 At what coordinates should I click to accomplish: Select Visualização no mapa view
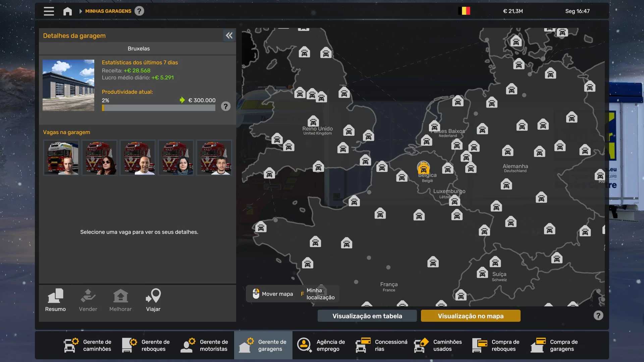click(470, 316)
